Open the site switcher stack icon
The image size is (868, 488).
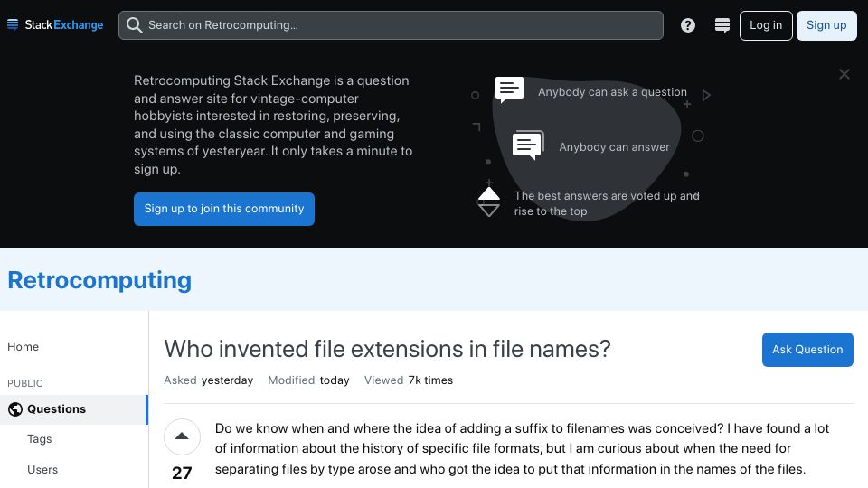(722, 25)
